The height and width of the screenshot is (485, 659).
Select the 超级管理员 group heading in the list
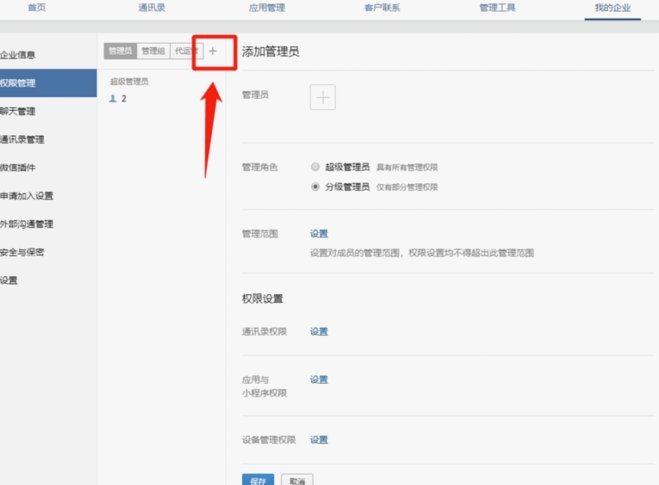(129, 82)
